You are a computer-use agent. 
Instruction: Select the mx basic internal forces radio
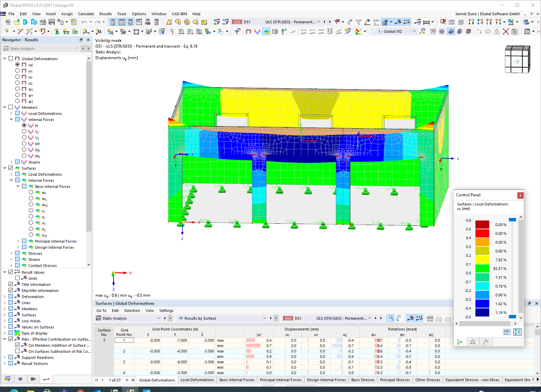pyautogui.click(x=31, y=192)
